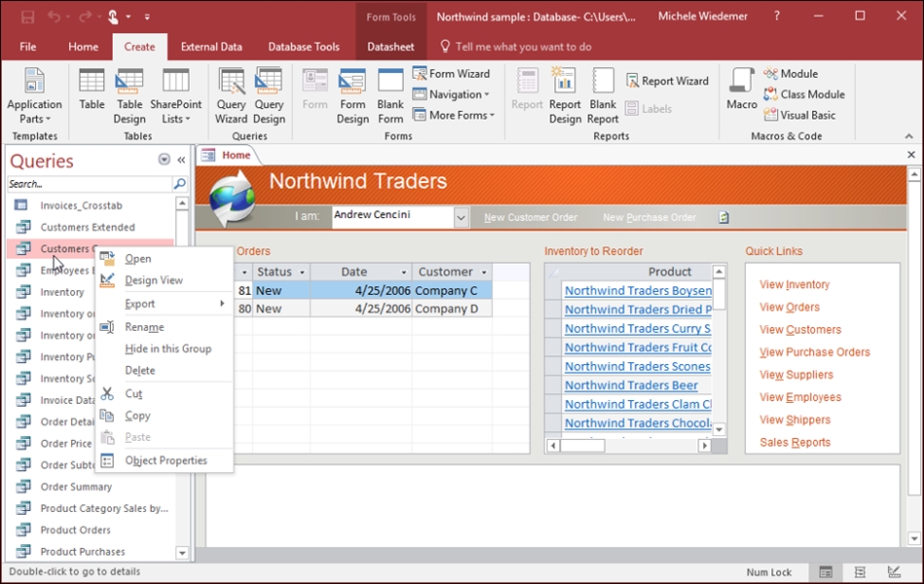The height and width of the screenshot is (584, 924).
Task: Open the Date column filter dropdown
Action: coord(404,272)
